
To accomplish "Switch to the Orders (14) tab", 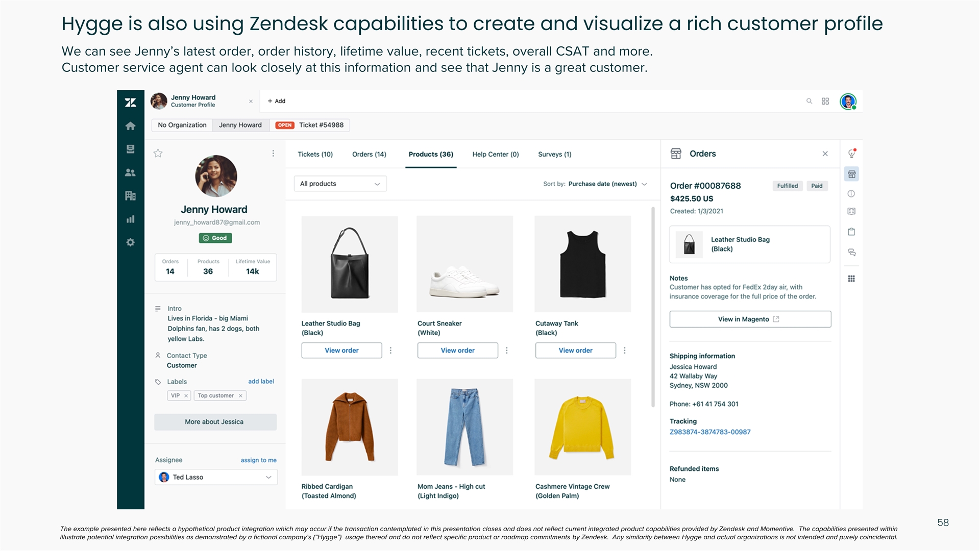I will pos(369,155).
